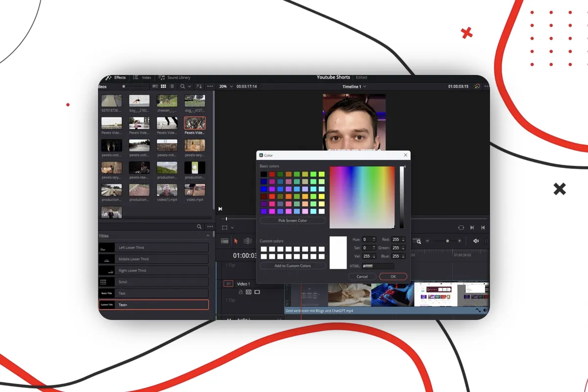This screenshot has height=392, width=588.
Task: Select the boy_-_2182 clip thumbnail
Action: [139, 101]
